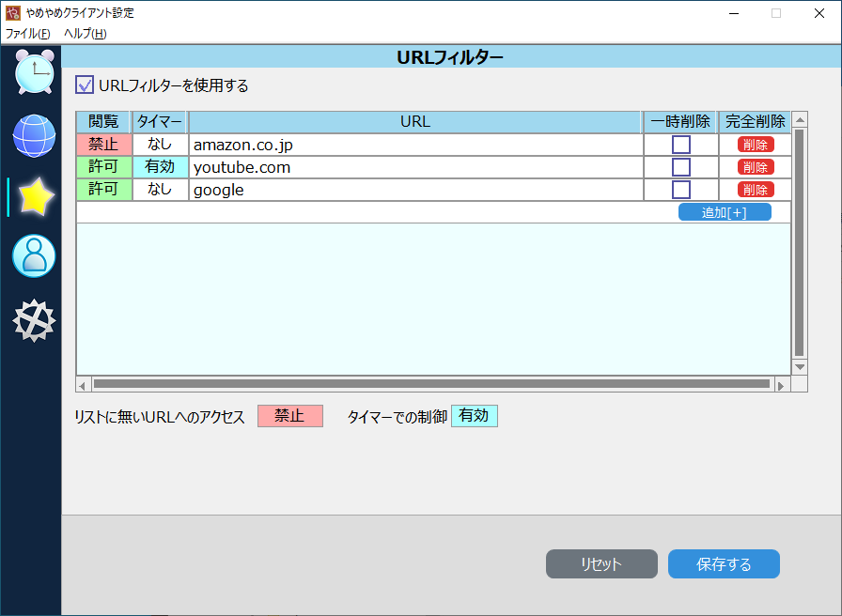The width and height of the screenshot is (842, 616).
Task: Delete the youtube.com entry with 削除
Action: pyautogui.click(x=756, y=167)
